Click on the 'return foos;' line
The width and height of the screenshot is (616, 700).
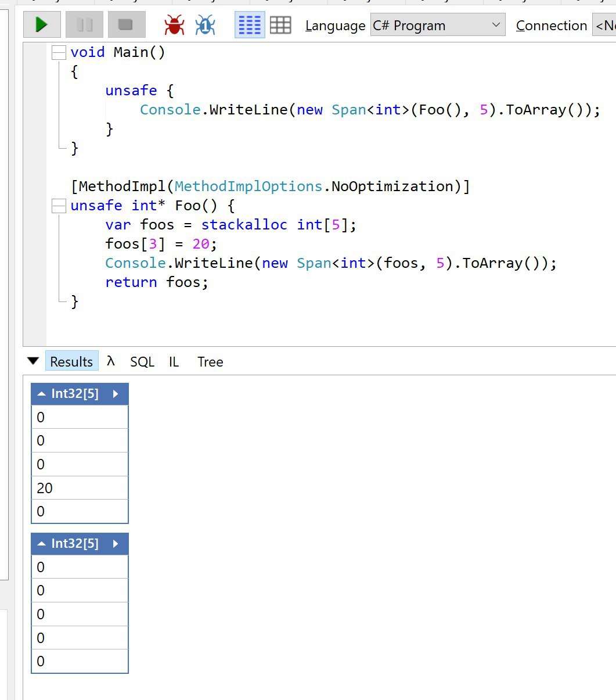tap(157, 282)
